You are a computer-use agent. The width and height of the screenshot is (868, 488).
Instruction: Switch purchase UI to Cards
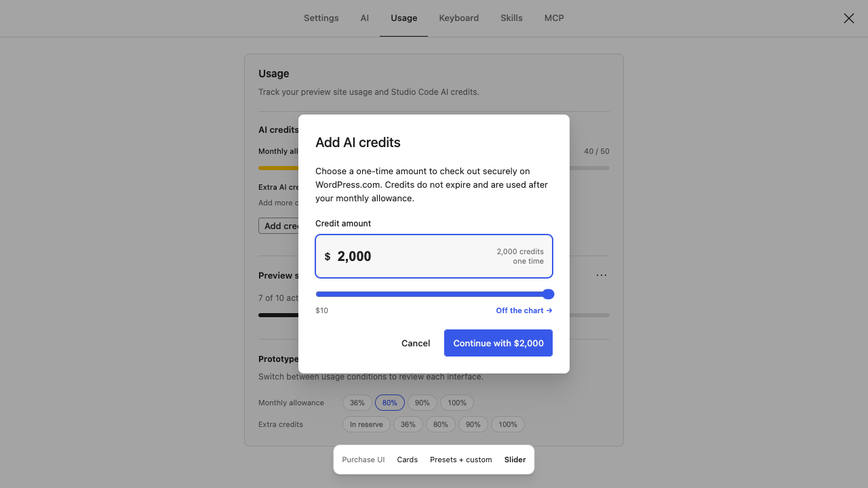tap(408, 460)
